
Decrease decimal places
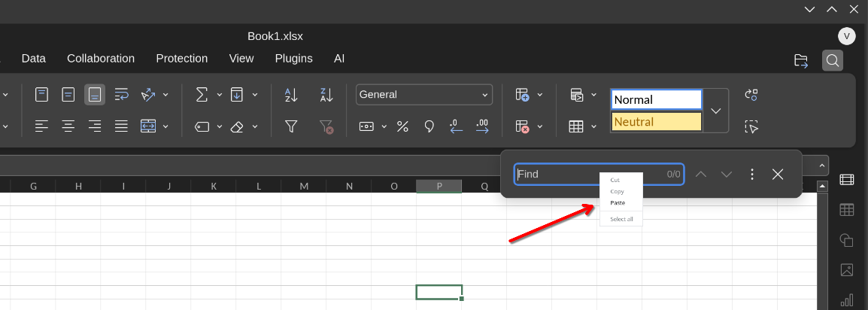[x=456, y=126]
